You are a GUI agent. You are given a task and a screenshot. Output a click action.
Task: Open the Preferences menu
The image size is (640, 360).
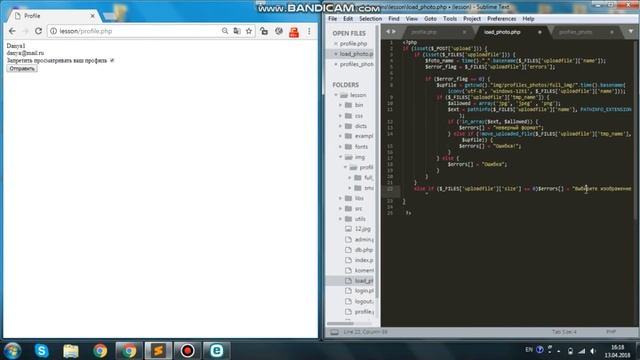(502, 19)
